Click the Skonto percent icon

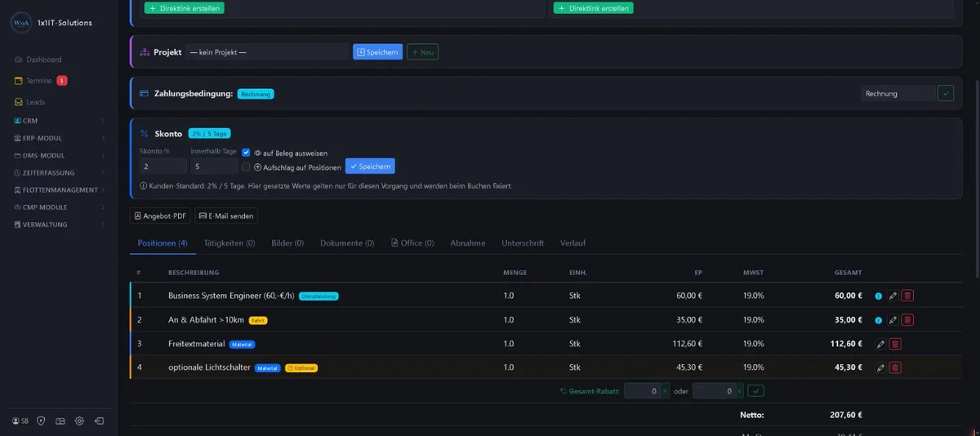144,133
